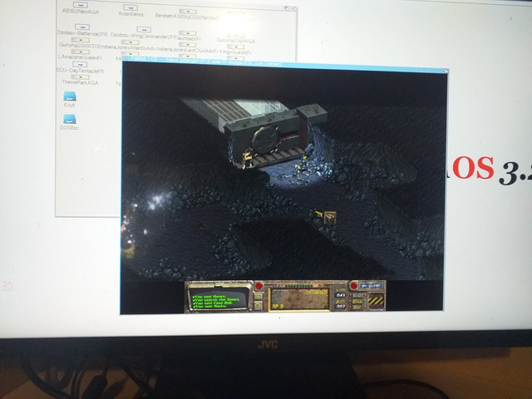Open the PIP Pip-Boy button

point(357,308)
